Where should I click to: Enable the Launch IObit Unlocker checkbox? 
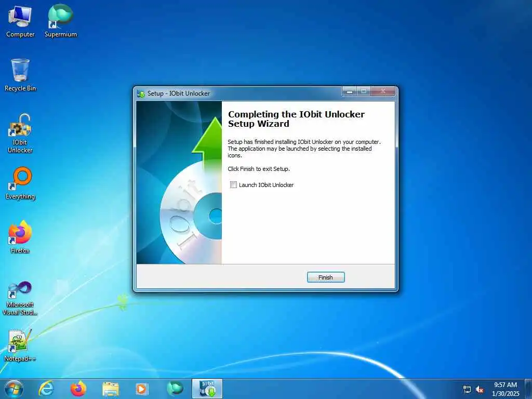click(233, 185)
